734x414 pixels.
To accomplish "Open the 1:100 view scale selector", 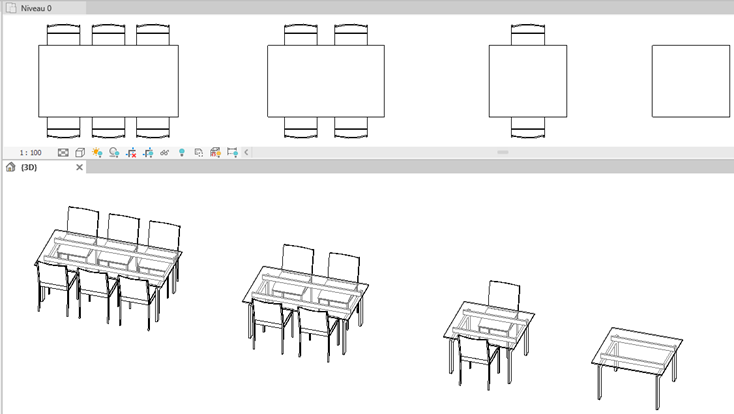I will [30, 153].
